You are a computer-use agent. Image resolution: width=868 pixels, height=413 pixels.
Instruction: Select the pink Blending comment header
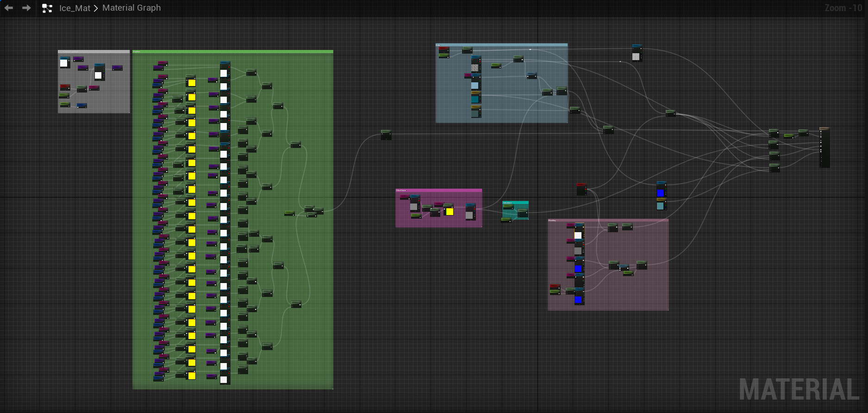tap(608, 220)
